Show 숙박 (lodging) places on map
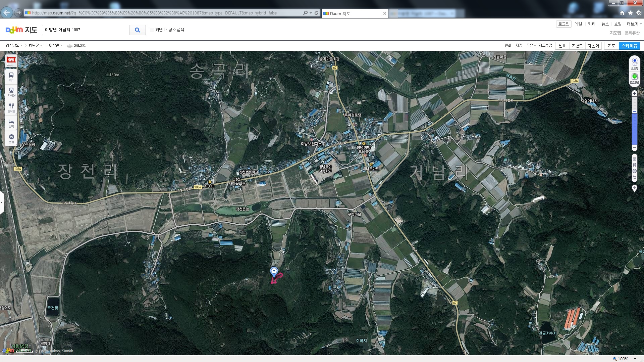Image resolution: width=644 pixels, height=362 pixels. [11, 123]
